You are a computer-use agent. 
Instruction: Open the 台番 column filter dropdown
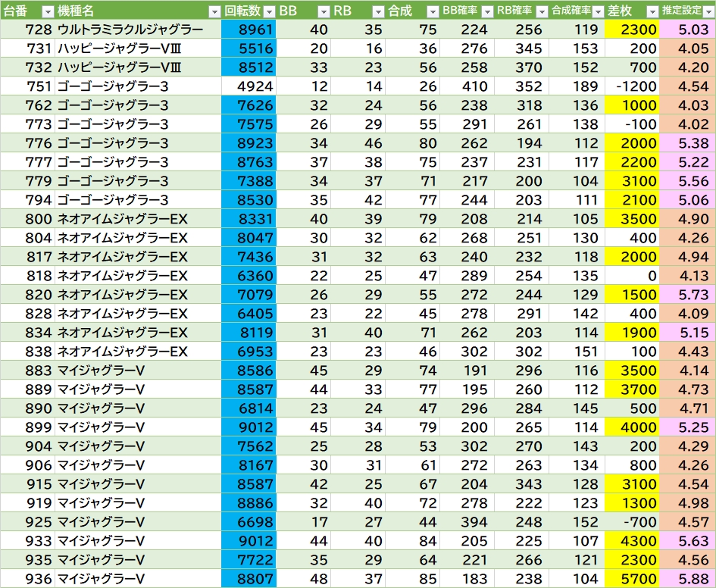pos(47,11)
